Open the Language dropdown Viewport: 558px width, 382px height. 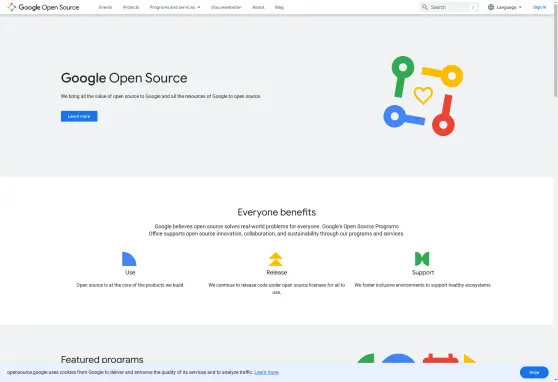[x=505, y=7]
